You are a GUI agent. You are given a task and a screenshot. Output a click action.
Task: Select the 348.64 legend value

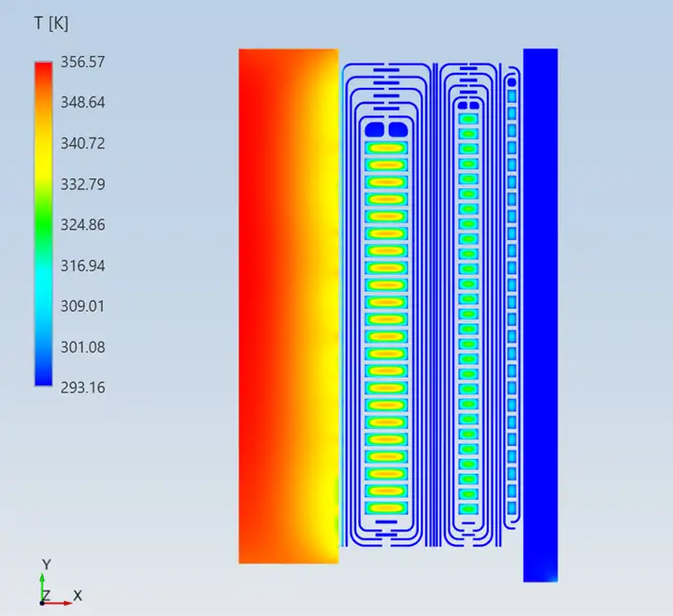(82, 102)
